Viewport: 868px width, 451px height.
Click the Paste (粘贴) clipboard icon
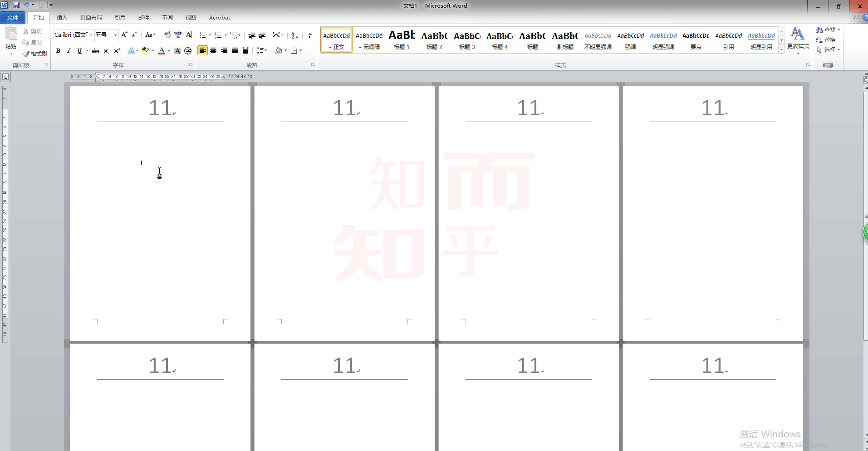11,34
